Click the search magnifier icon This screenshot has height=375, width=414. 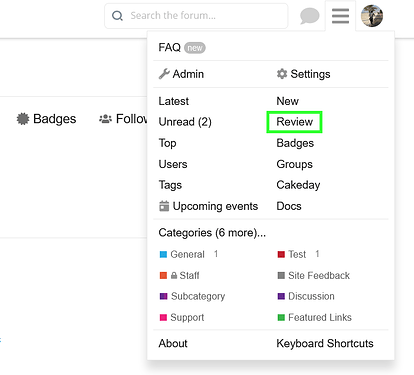pos(117,16)
